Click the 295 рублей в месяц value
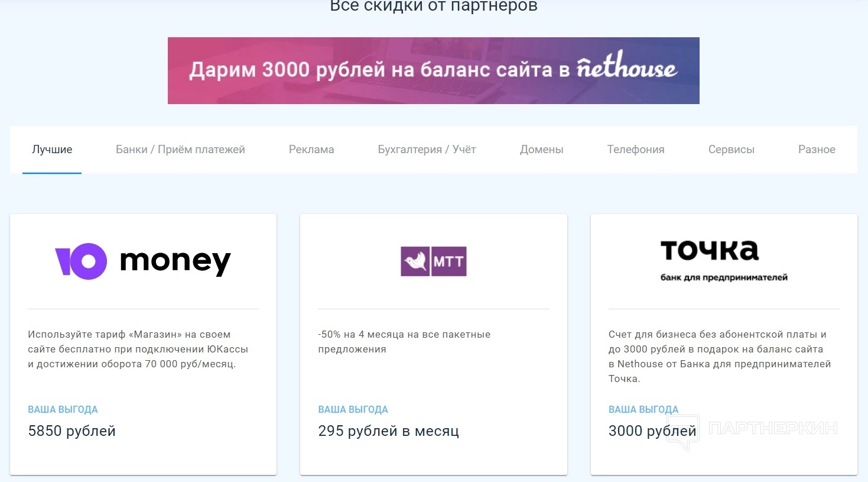 pos(389,431)
